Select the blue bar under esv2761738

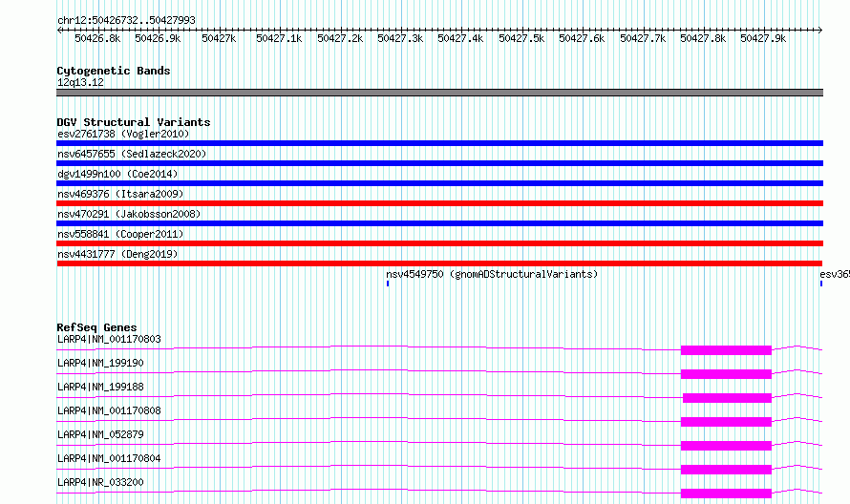(x=439, y=143)
